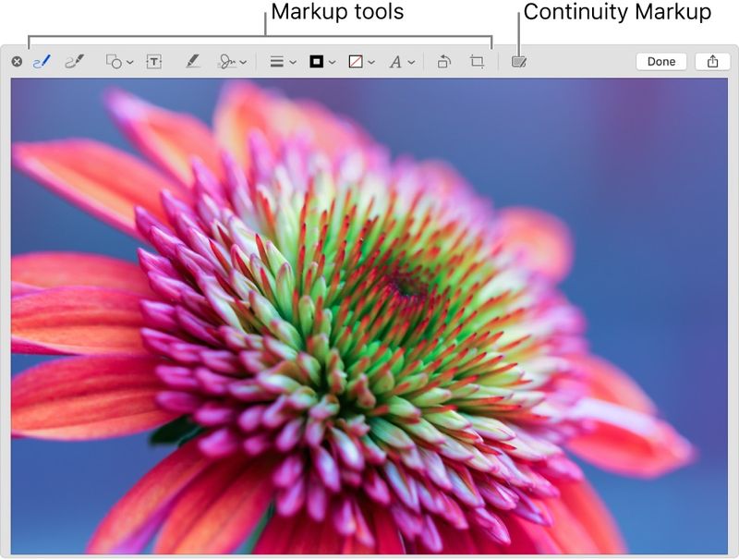739x560 pixels.
Task: Click the Shape Style lines icon
Action: [x=276, y=62]
